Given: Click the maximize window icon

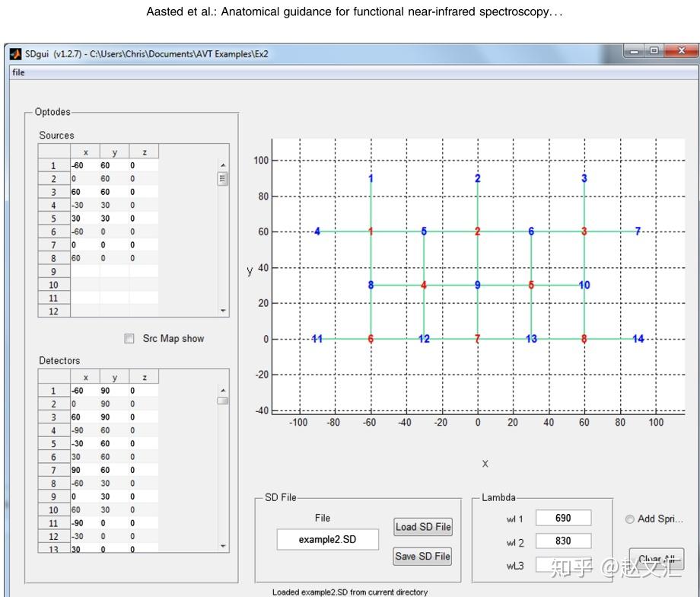Looking at the screenshot, I should pyautogui.click(x=654, y=51).
